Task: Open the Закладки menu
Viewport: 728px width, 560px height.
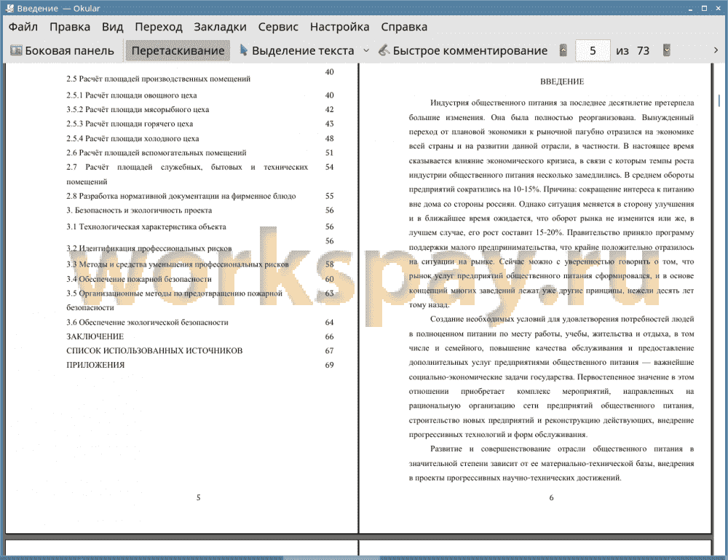Action: click(x=220, y=27)
